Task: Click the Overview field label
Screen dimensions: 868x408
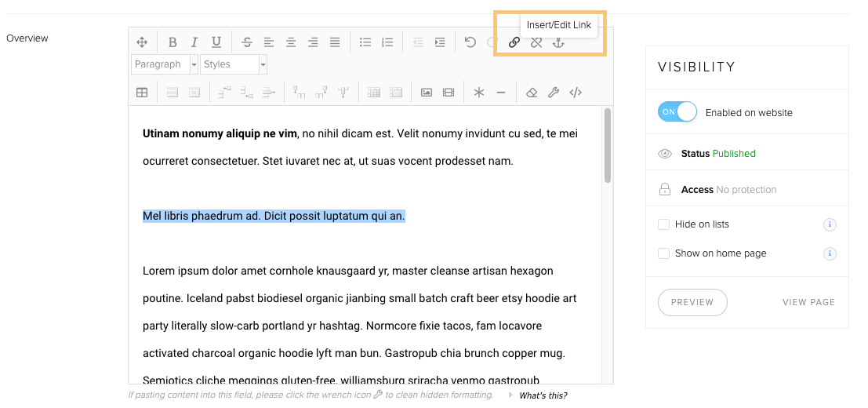Action: (27, 38)
